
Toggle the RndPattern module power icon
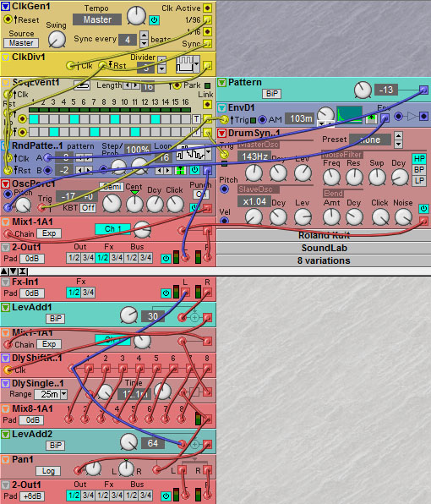pos(194,170)
